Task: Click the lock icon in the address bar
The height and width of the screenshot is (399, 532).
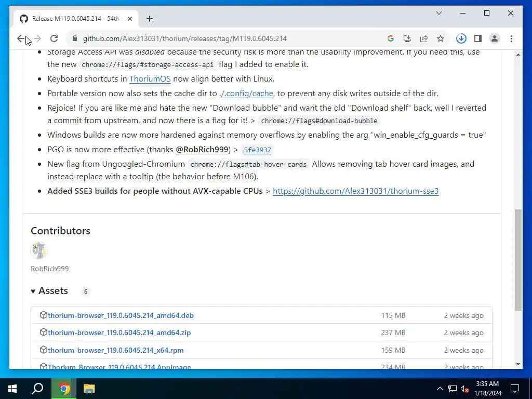Action: click(75, 38)
